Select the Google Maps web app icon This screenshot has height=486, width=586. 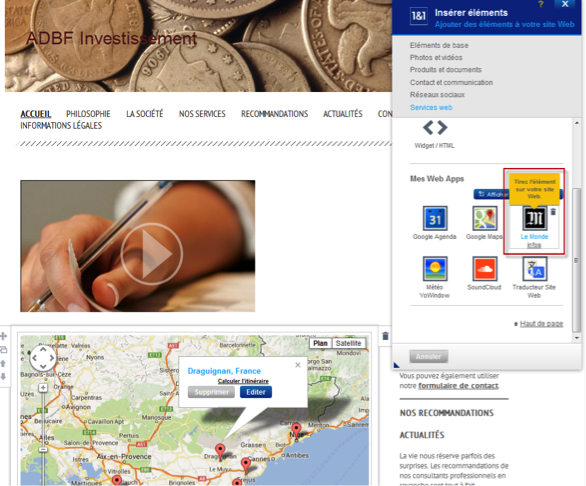[x=484, y=218]
